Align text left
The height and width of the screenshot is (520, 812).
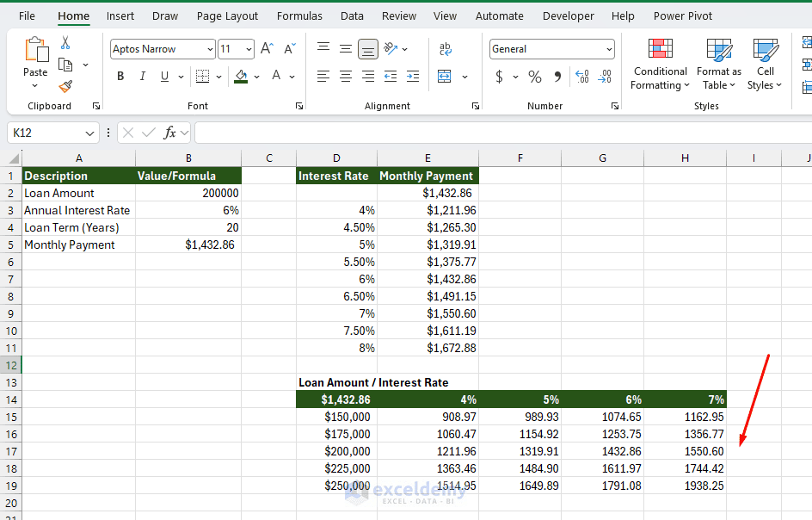click(323, 77)
